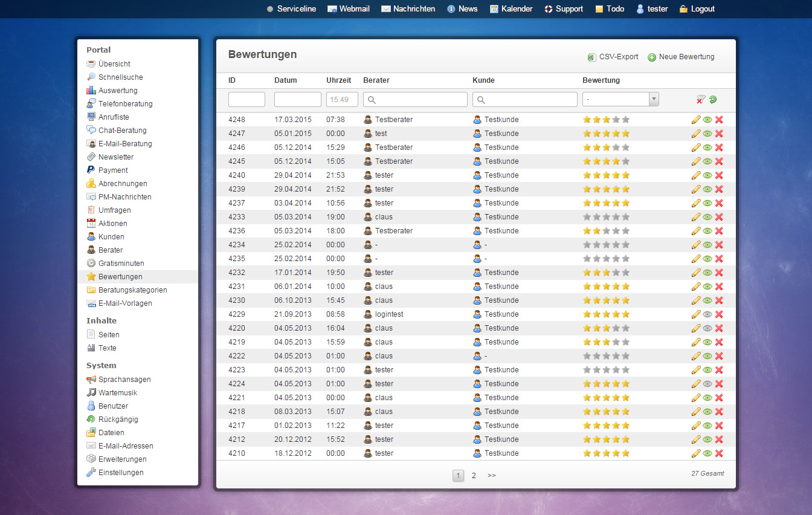The image size is (812, 515).
Task: Toggle visibility eye icon for rating 4229
Action: (707, 314)
